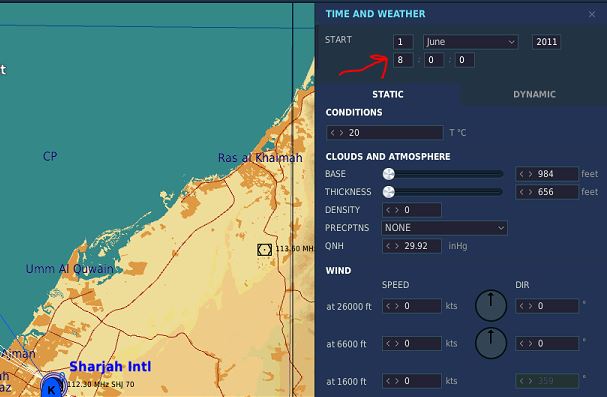
Task: Click the CP label on the sea
Action: pyautogui.click(x=50, y=156)
